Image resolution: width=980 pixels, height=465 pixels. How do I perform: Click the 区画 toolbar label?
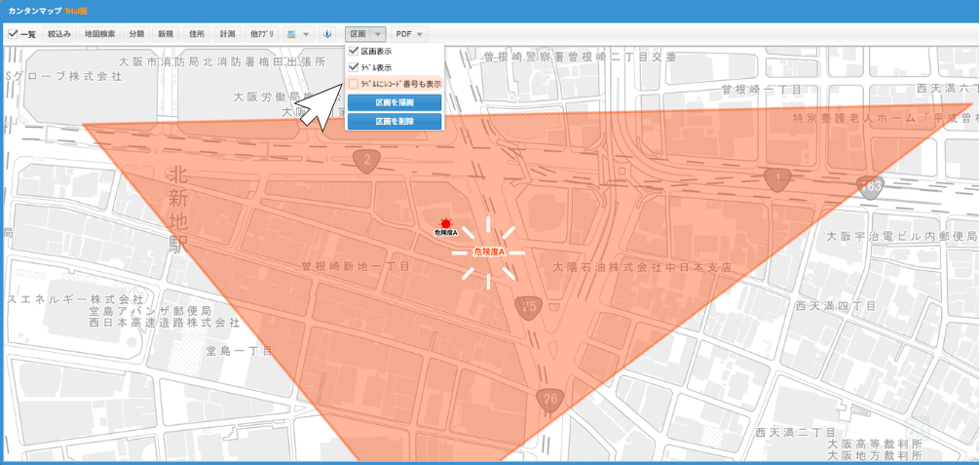point(358,34)
